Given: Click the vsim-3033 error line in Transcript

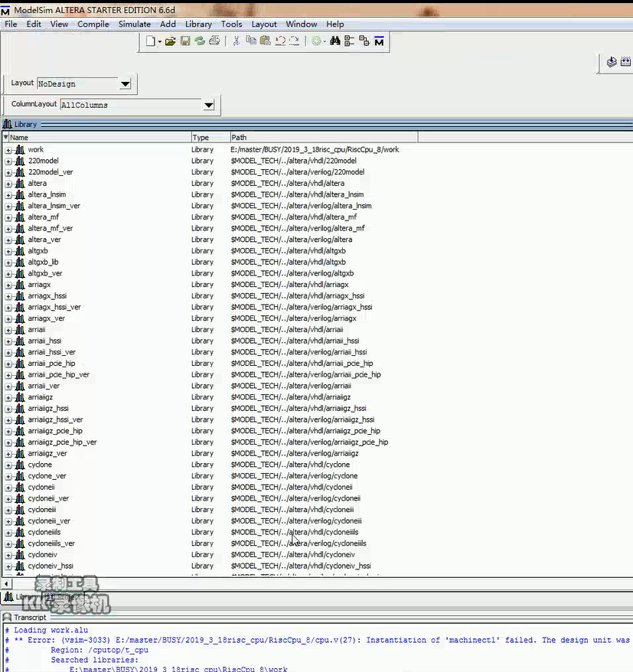Looking at the screenshot, I should coord(319,640).
